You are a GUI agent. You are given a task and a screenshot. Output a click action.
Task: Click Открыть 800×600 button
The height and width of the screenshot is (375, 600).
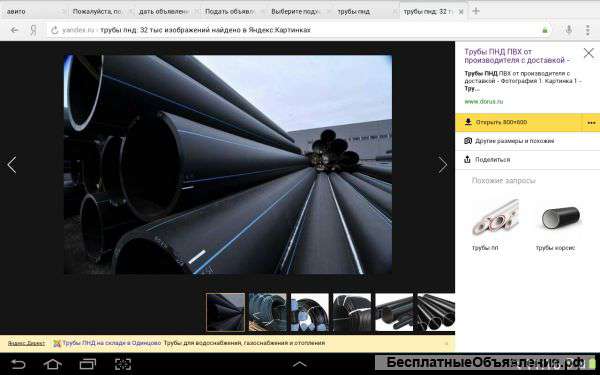click(518, 122)
